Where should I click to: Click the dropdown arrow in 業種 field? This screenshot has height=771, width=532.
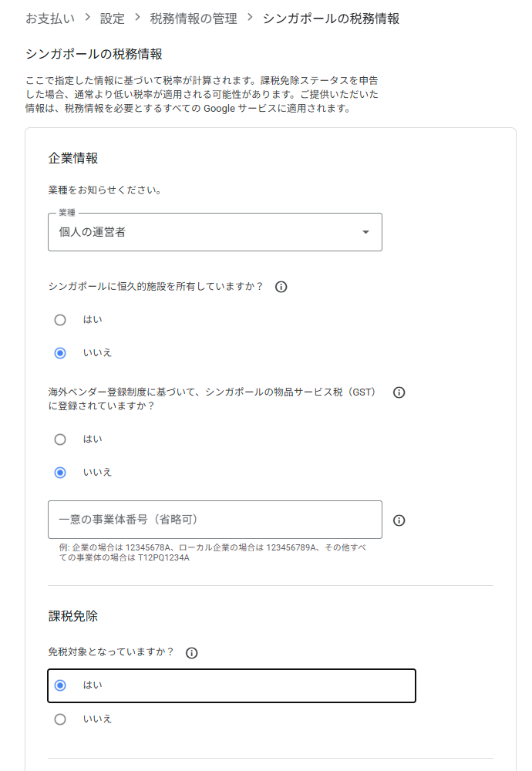click(365, 232)
